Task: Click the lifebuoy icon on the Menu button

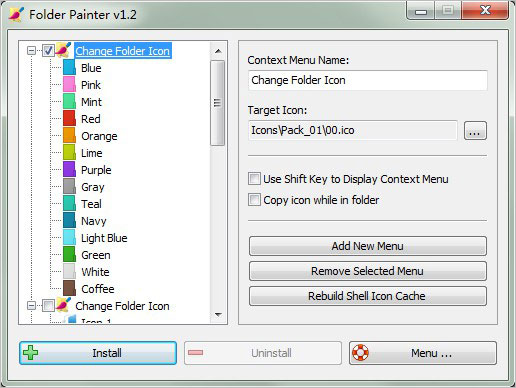Action: tap(361, 353)
